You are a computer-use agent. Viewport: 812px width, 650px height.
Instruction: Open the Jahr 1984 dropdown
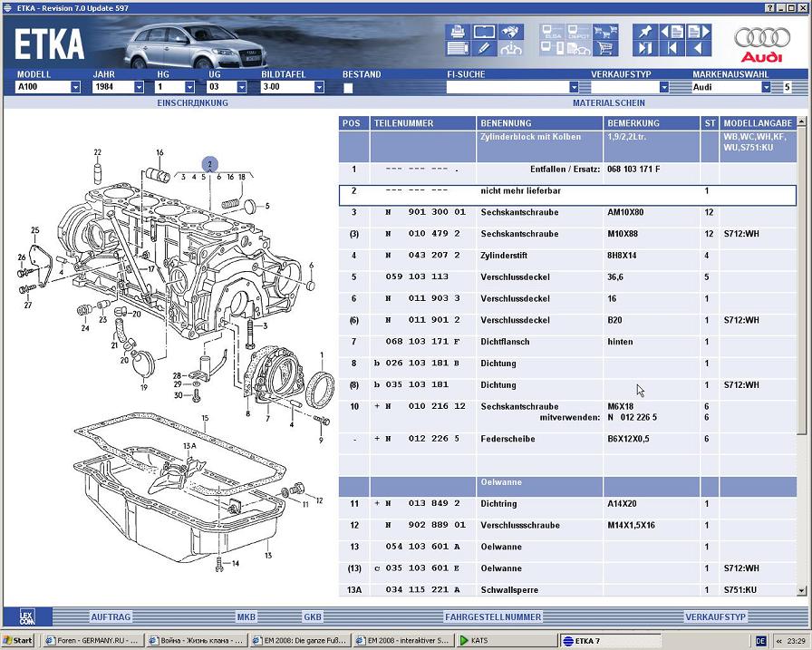pyautogui.click(x=139, y=88)
